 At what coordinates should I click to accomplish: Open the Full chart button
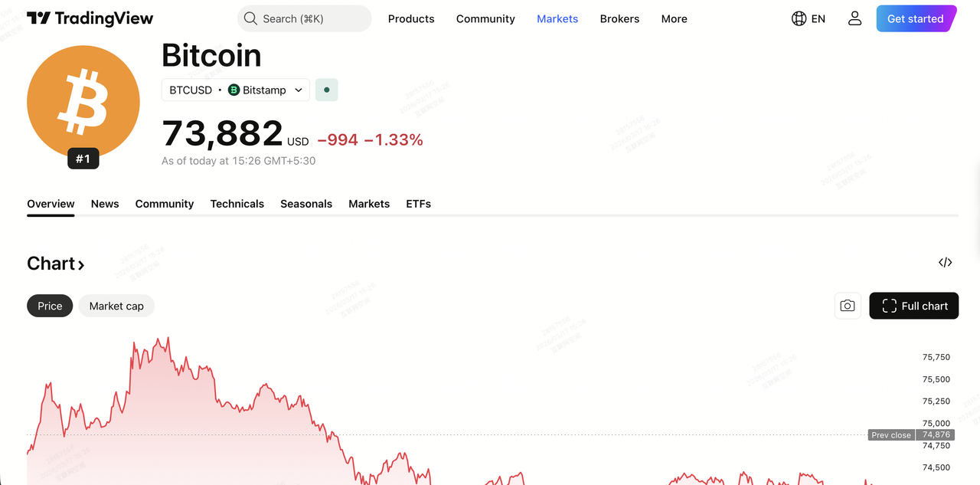click(914, 306)
